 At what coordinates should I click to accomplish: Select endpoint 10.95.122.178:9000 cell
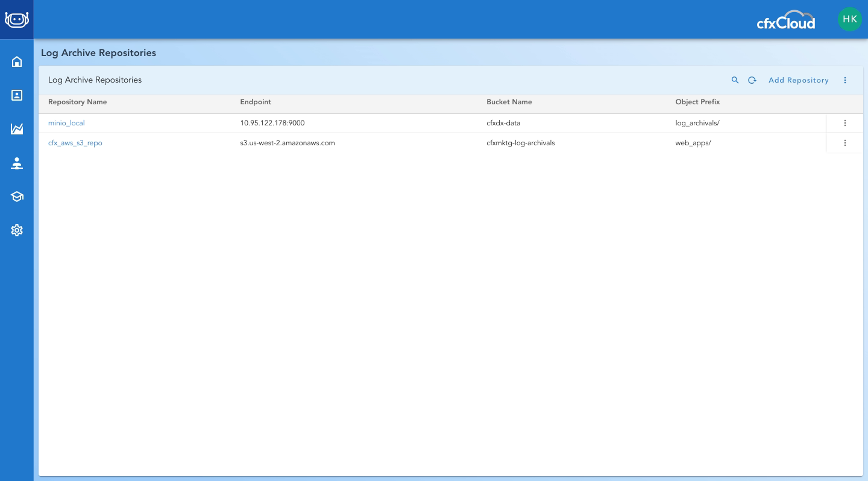coord(272,123)
